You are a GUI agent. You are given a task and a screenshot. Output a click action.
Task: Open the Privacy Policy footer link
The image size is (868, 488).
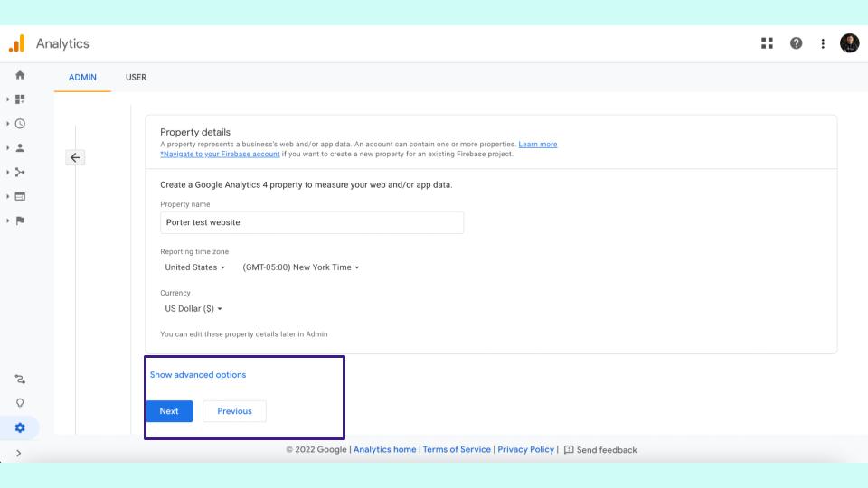pyautogui.click(x=525, y=449)
